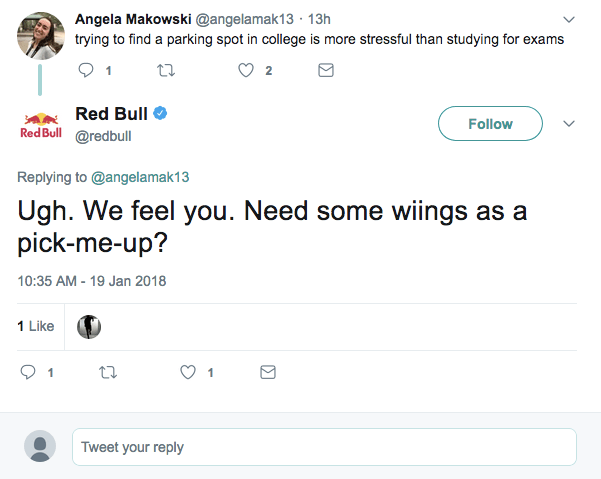Like Angela's tweet with heart icon

pyautogui.click(x=246, y=70)
